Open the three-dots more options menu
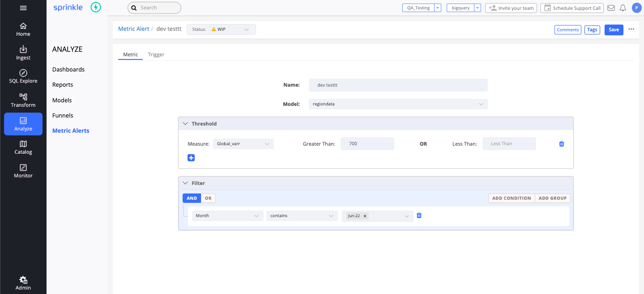Screen dimensions: 644x294 pyautogui.click(x=631, y=29)
